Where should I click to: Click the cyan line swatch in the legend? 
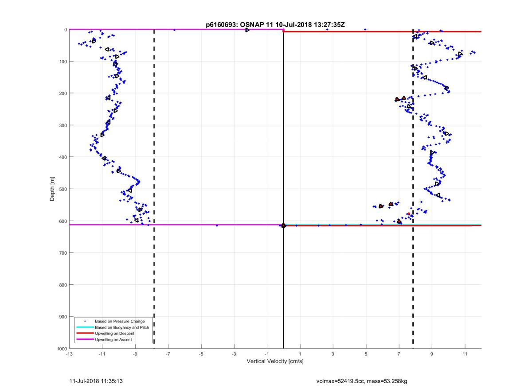[x=85, y=327]
